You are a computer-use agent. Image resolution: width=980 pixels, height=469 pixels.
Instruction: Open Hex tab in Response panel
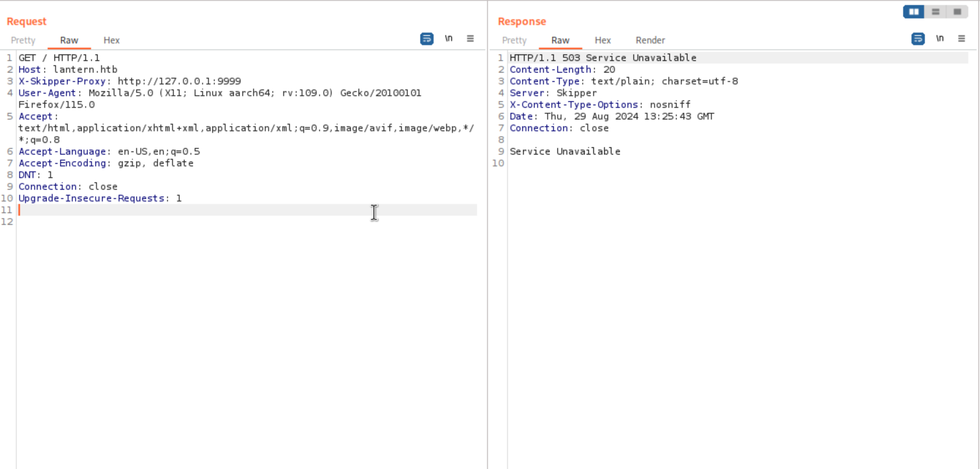[x=603, y=41]
